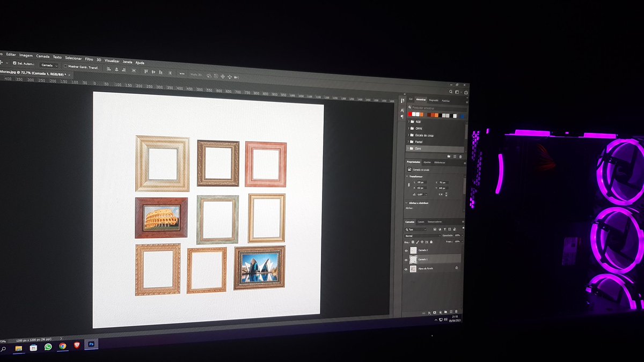Expand the Pastel swatch group
This screenshot has height=362, width=644.
(x=408, y=142)
